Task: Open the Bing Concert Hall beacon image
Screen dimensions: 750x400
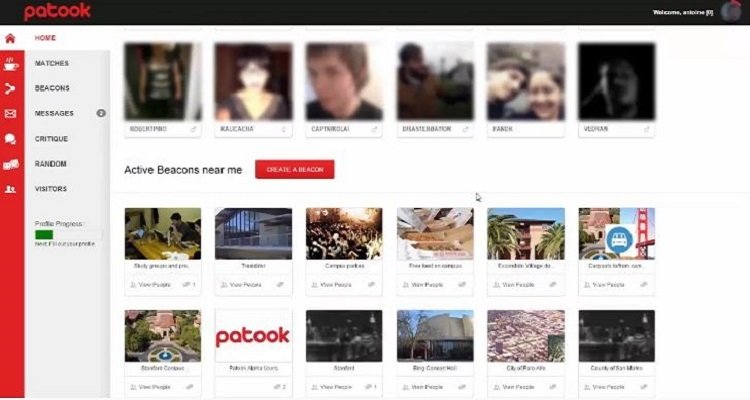Action: click(435, 336)
